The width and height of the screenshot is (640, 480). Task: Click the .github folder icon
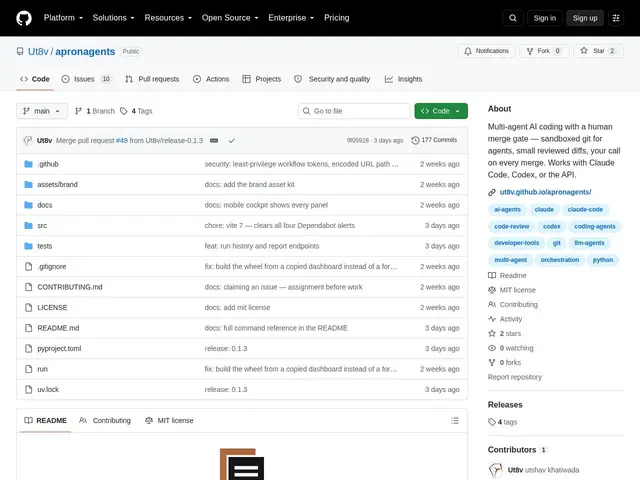point(28,164)
